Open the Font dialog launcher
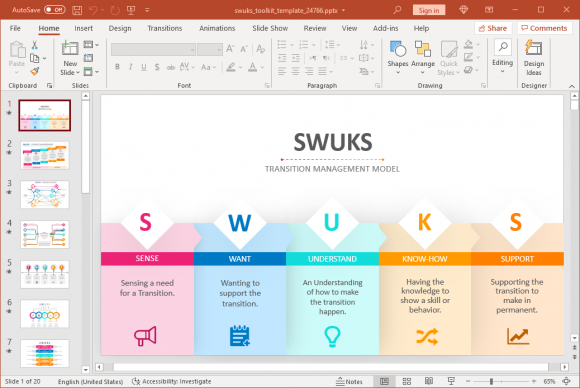 [x=267, y=86]
